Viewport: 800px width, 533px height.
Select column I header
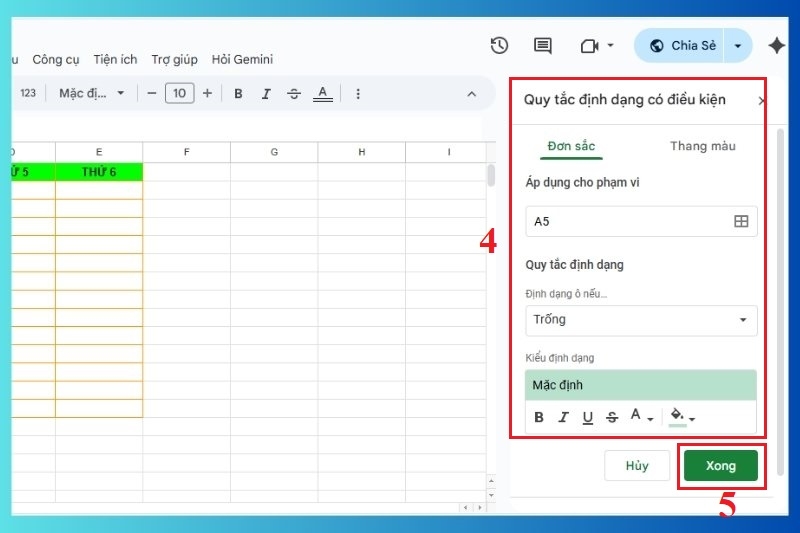(x=448, y=152)
